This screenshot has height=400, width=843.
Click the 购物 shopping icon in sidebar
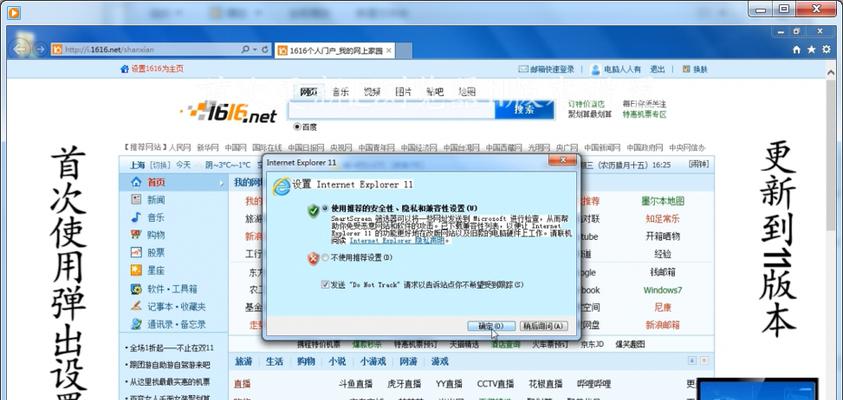point(137,235)
